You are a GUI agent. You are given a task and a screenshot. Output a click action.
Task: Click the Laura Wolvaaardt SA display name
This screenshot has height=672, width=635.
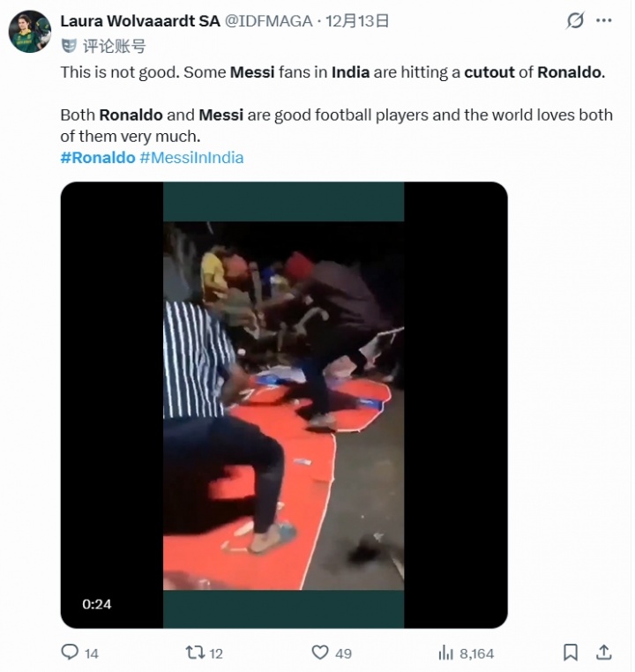point(140,21)
